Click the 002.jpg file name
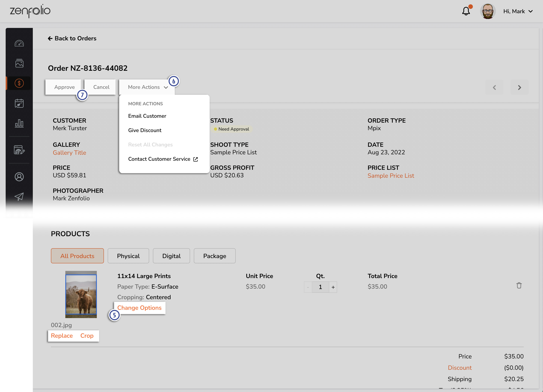Viewport: 543px width, 392px height. [x=61, y=325]
